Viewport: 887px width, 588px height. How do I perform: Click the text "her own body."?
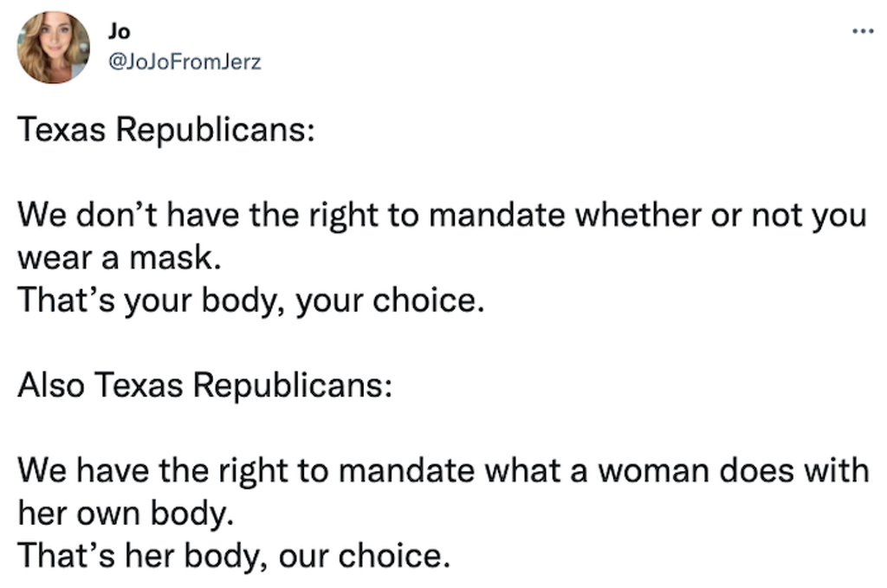tap(126, 514)
